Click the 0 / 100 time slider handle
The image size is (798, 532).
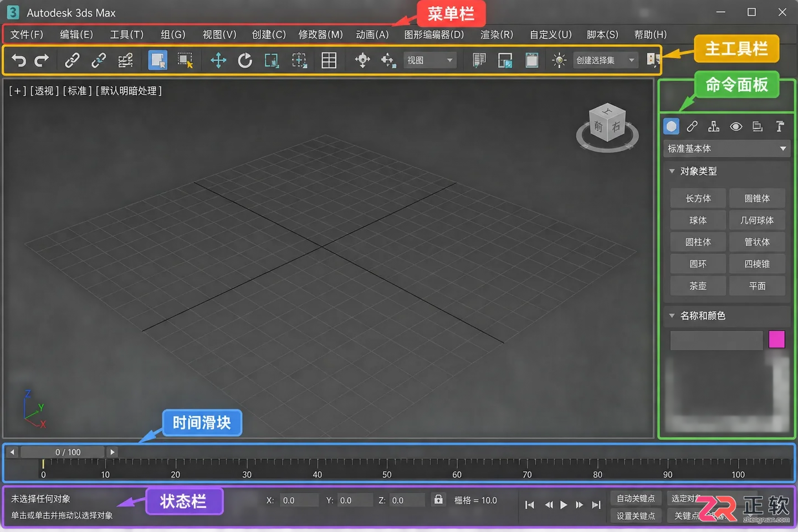point(63,452)
